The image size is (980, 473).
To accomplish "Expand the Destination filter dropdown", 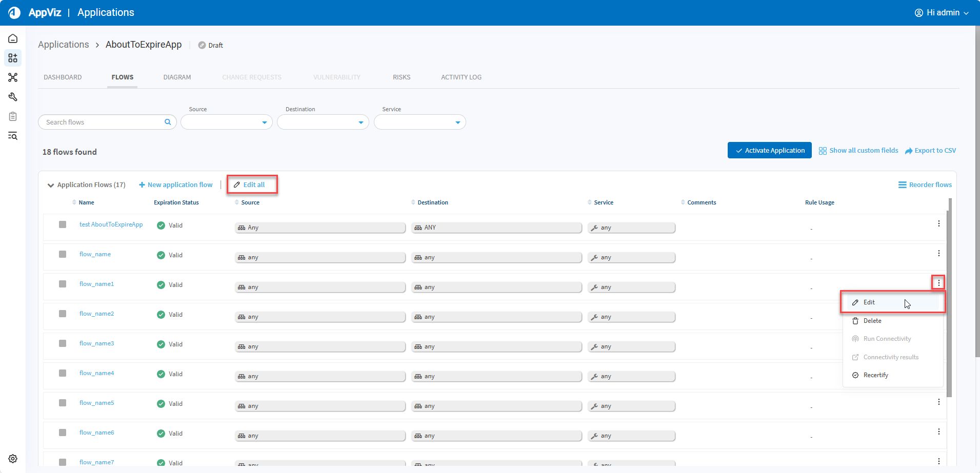I will click(x=323, y=122).
